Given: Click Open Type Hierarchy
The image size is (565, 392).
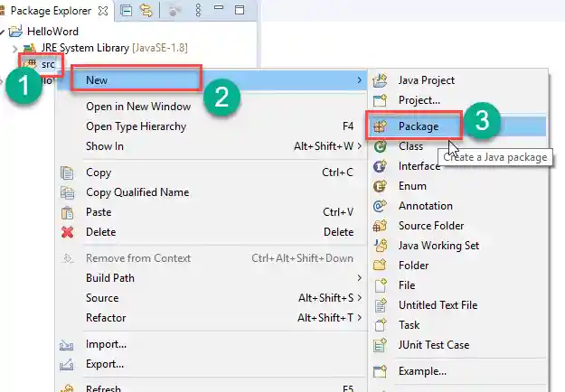Looking at the screenshot, I should coord(136,126).
